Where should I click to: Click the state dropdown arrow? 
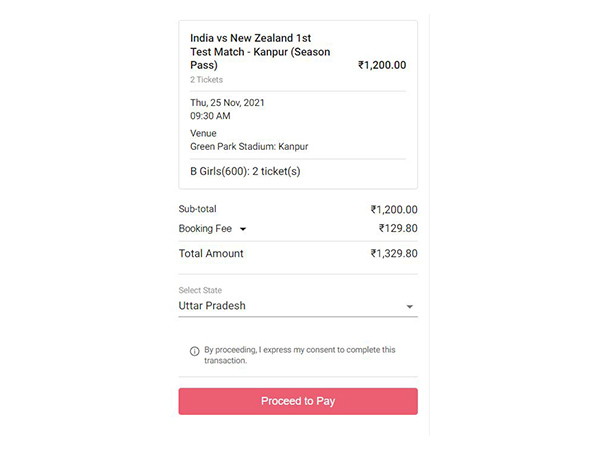(x=409, y=307)
